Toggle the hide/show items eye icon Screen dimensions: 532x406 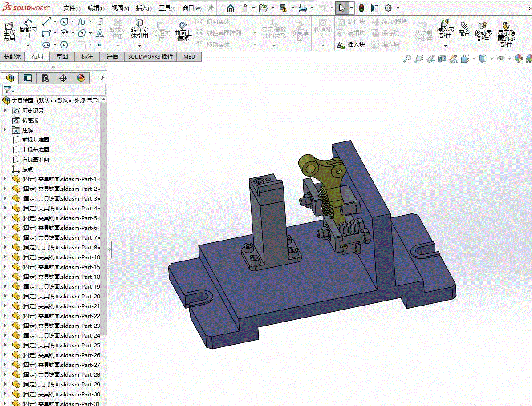pyautogui.click(x=501, y=59)
